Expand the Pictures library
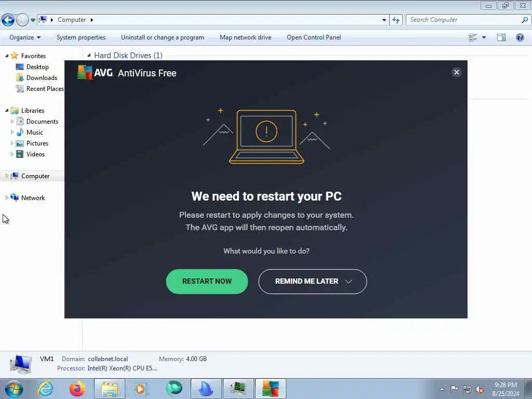This screenshot has height=399, width=532. pyautogui.click(x=12, y=143)
